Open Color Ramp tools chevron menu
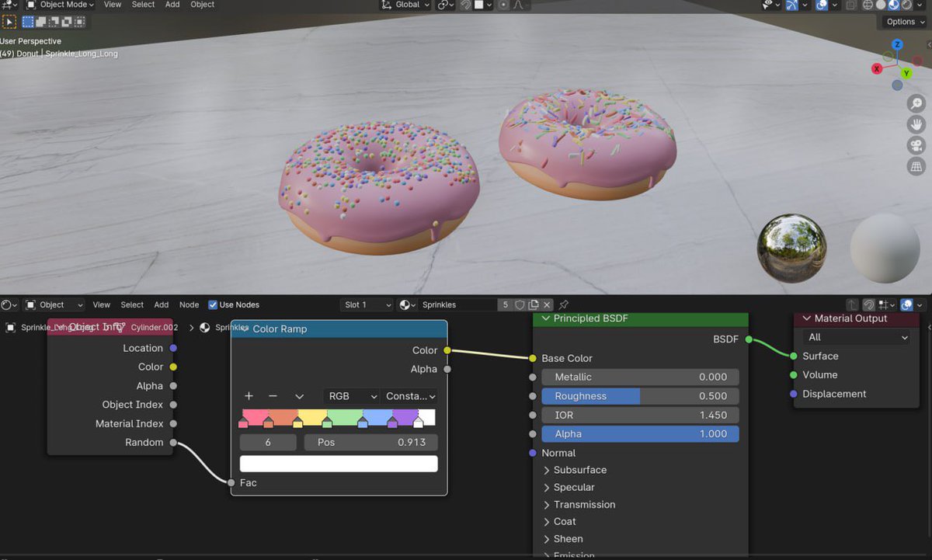The width and height of the screenshot is (932, 560). [x=299, y=396]
